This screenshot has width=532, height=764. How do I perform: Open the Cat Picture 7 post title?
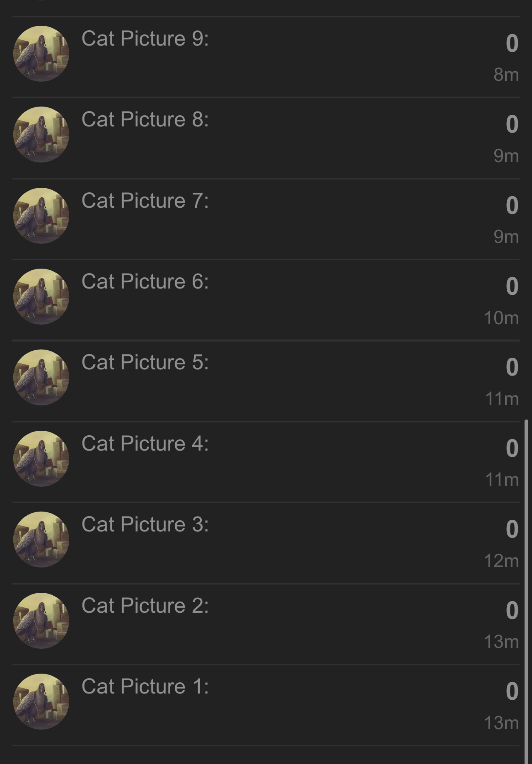pyautogui.click(x=145, y=201)
